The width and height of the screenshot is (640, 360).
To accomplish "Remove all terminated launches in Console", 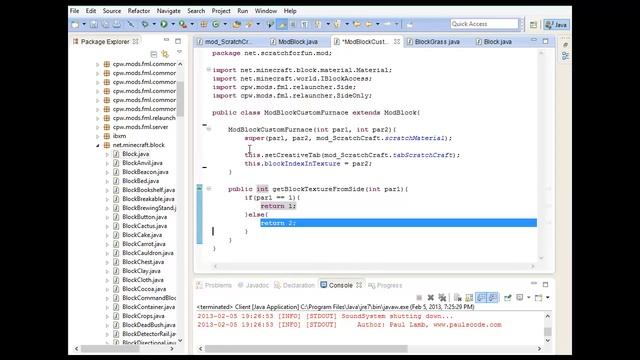I will pos(442,298).
